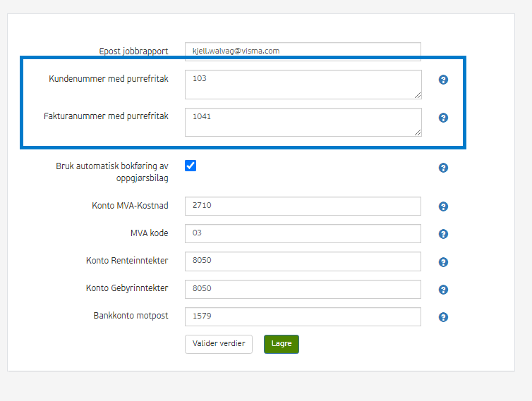Screen dimensions: 532x401
Task: Click the 'Konto Renteinntekter' label
Action: click(x=127, y=260)
